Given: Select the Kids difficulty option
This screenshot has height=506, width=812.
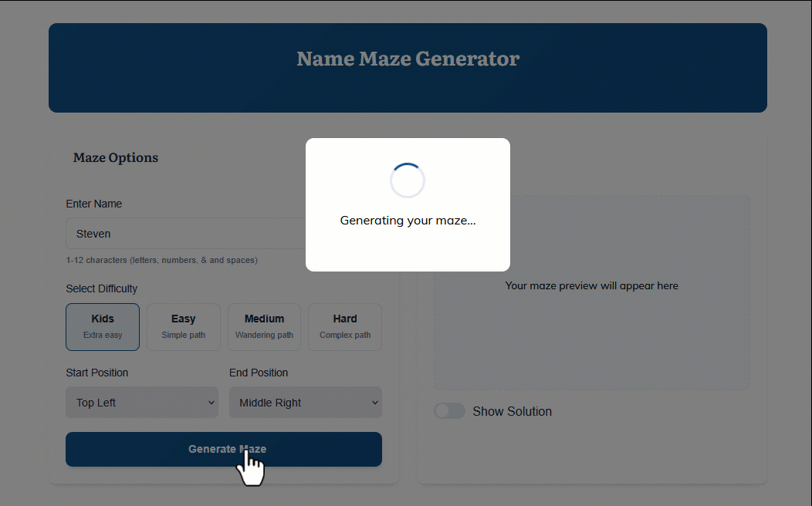Looking at the screenshot, I should [x=103, y=326].
